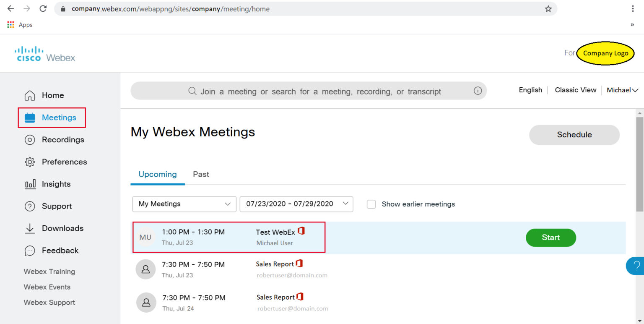
Task: Click the MU avatar on Test WebEx row
Action: click(145, 238)
